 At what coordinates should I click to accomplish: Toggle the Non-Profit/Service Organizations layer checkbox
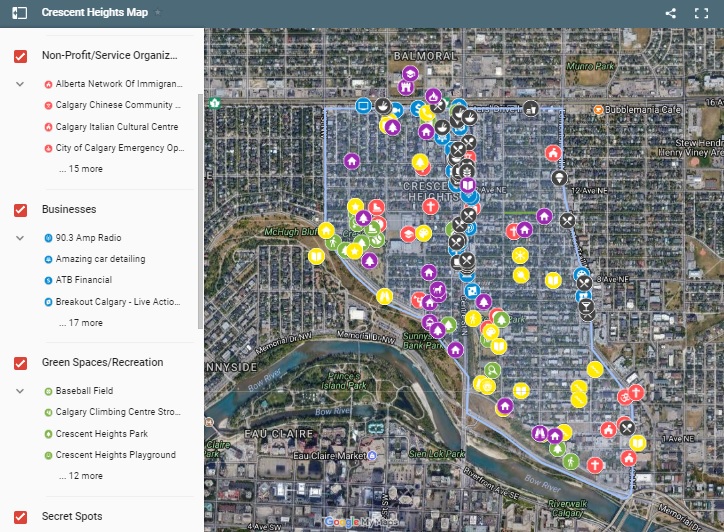click(x=20, y=56)
